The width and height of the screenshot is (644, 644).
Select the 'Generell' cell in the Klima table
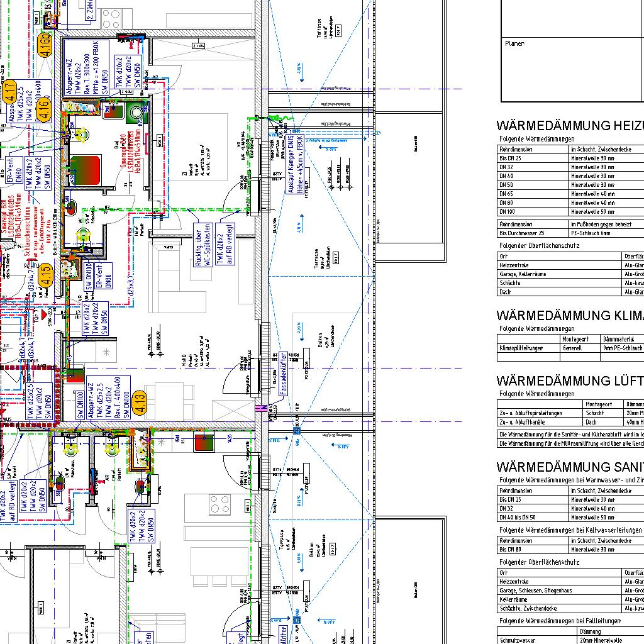(x=580, y=348)
